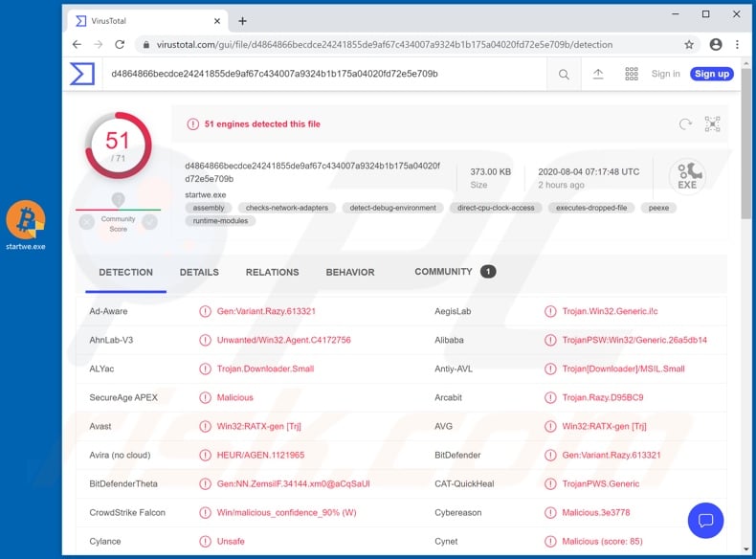756x559 pixels.
Task: Click Trojan.Downloader.Small detection
Action: 265,369
